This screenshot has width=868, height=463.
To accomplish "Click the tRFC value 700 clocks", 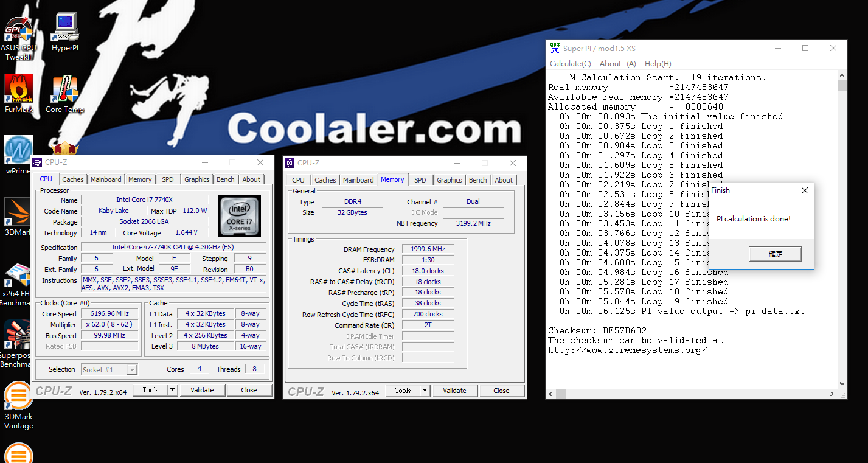I will coord(428,315).
